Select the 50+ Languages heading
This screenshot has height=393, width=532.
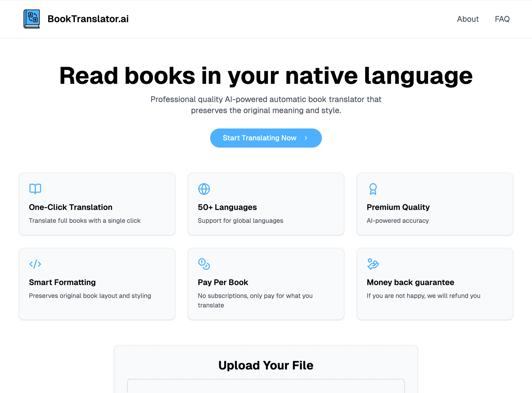tap(227, 207)
